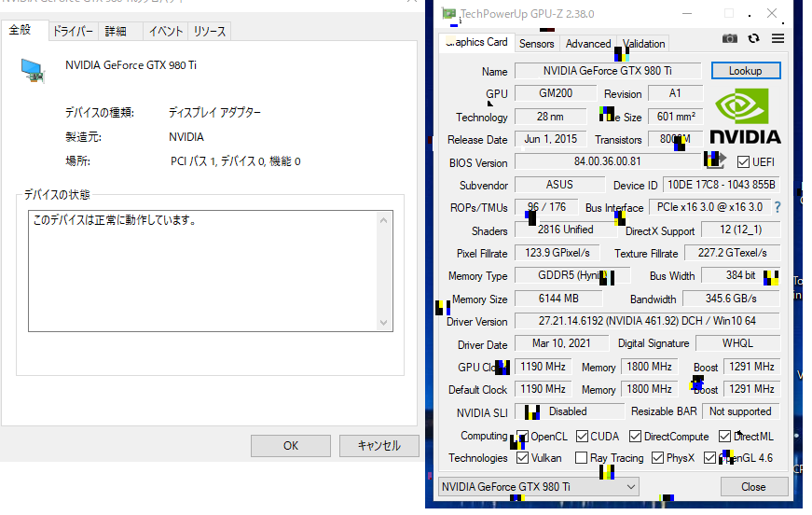Toggle the Ray Tracing checkbox
Image resolution: width=812 pixels, height=515 pixels.
click(x=582, y=458)
